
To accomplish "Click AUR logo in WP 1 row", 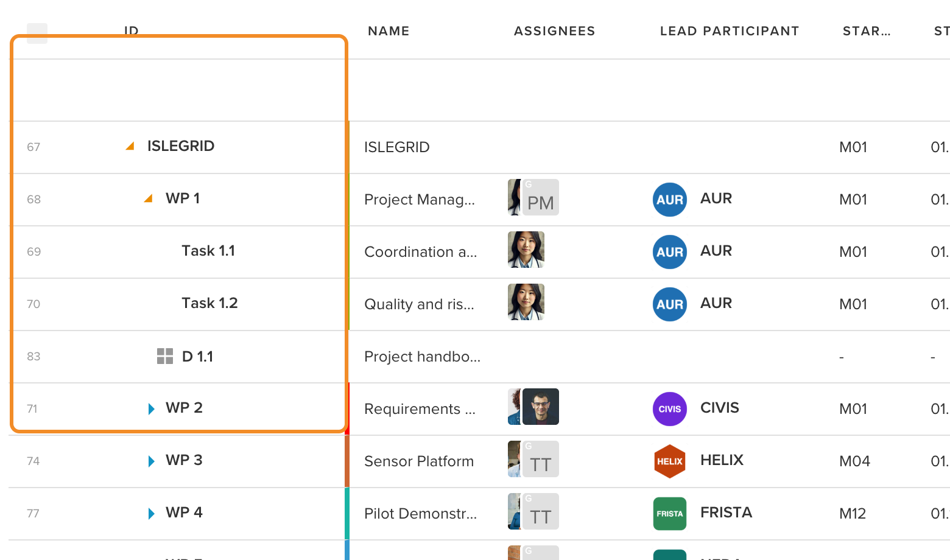I will tap(670, 200).
